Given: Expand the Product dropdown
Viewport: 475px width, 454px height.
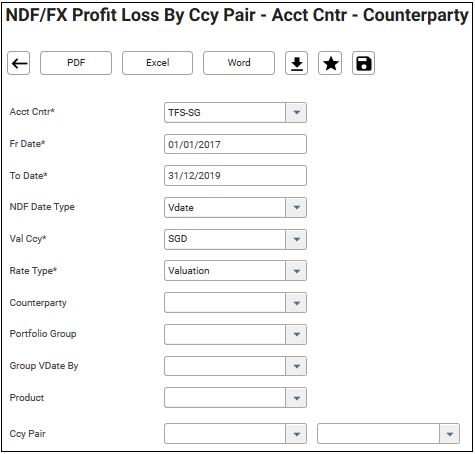Looking at the screenshot, I should point(296,398).
